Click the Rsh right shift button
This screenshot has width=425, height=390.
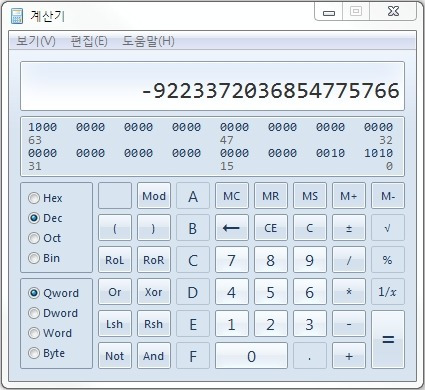click(154, 324)
